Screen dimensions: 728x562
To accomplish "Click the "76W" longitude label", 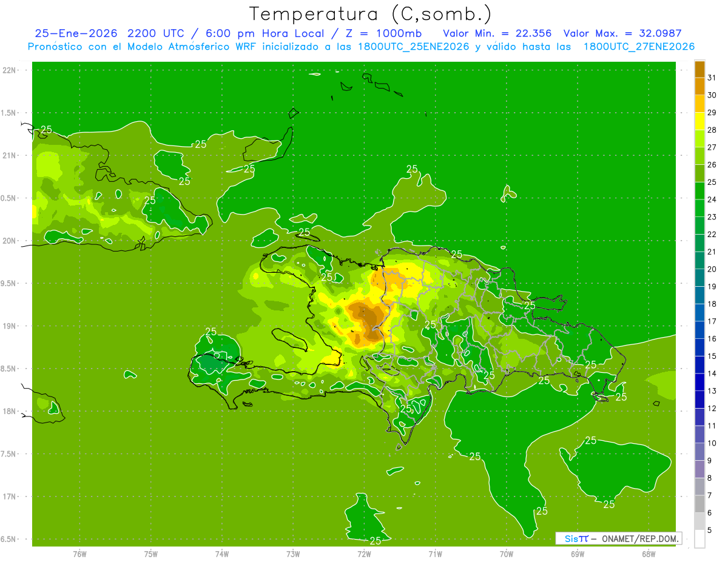I will point(79,554).
